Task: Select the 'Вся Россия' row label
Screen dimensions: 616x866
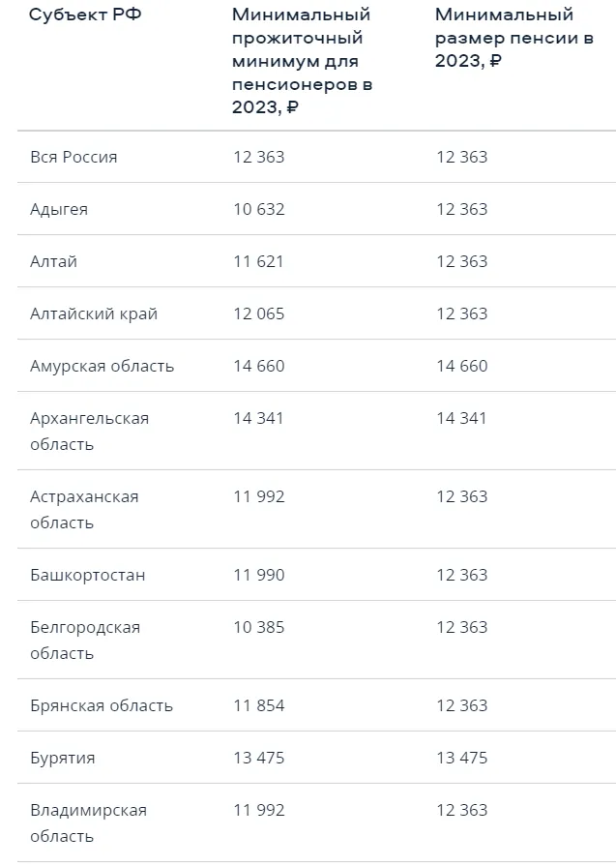Action: pos(73,157)
